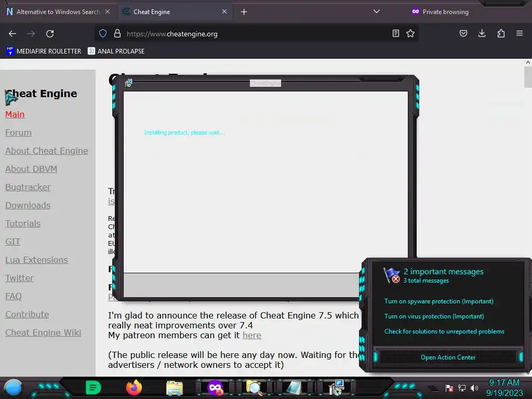This screenshot has width=532, height=399.
Task: Go back to the previous page
Action: coord(12,34)
